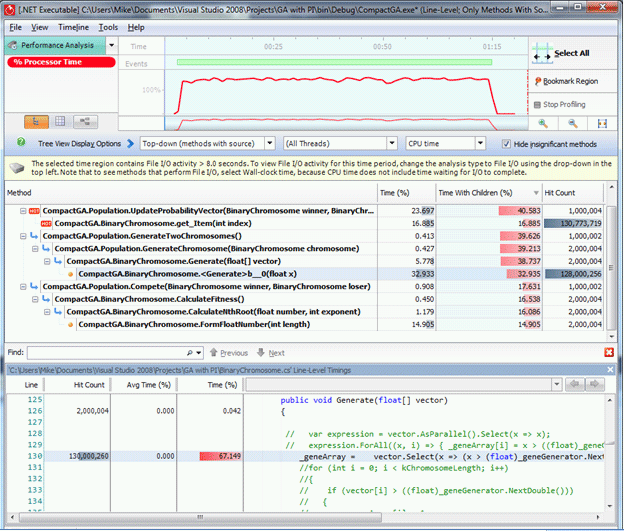Zoom in on the timeline
Screen dimensions: 624x531
click(543, 123)
